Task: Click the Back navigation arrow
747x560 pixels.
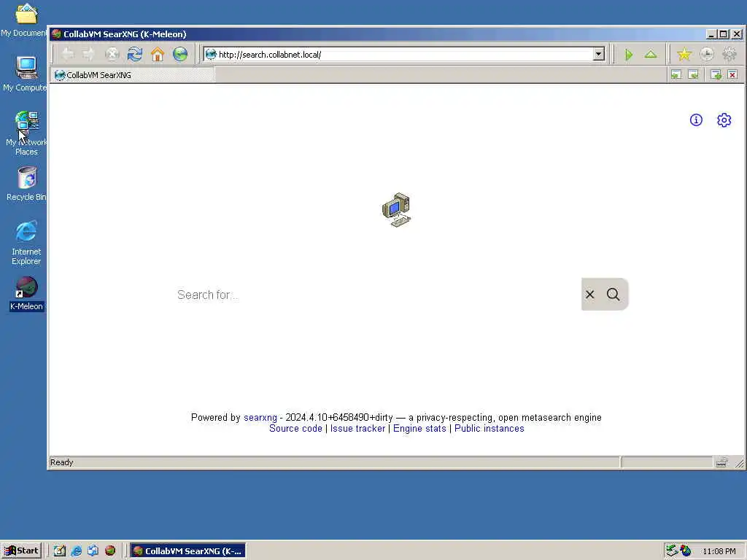Action: tap(68, 54)
